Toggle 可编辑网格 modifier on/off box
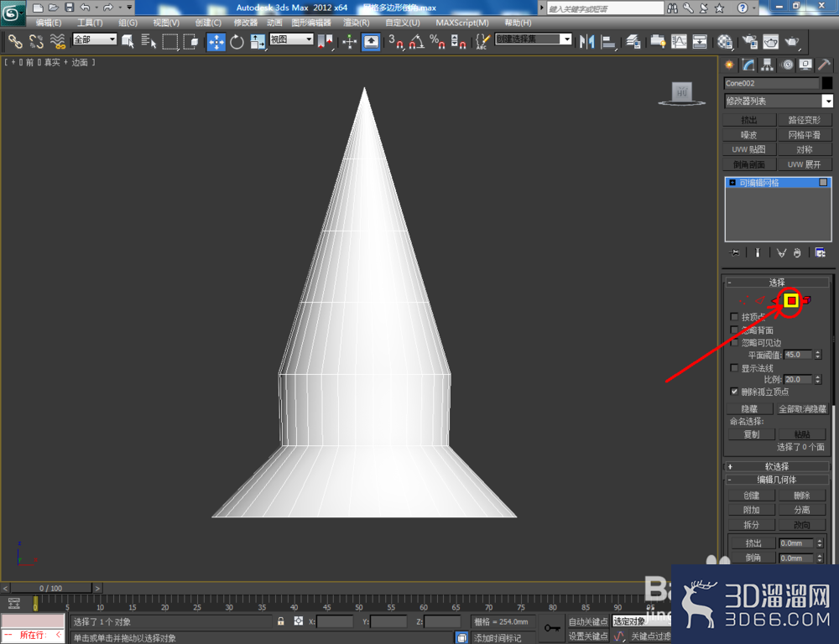This screenshot has height=644, width=839. click(x=823, y=183)
